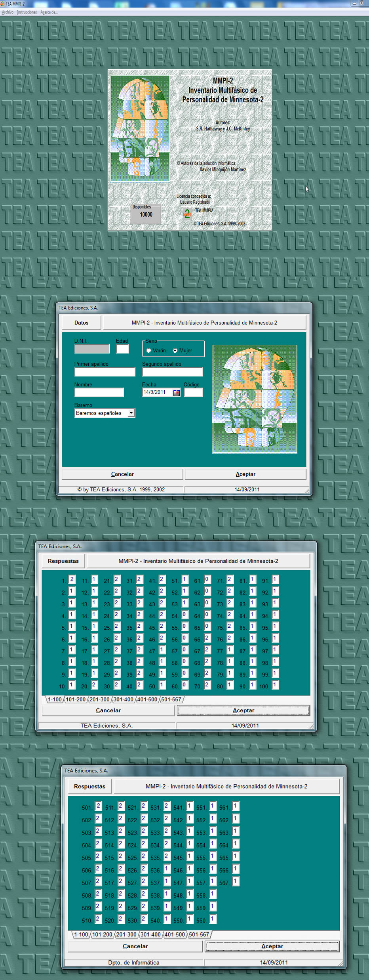Click the Fecha date field 14/9/2011
369x980 pixels.
tap(157, 392)
